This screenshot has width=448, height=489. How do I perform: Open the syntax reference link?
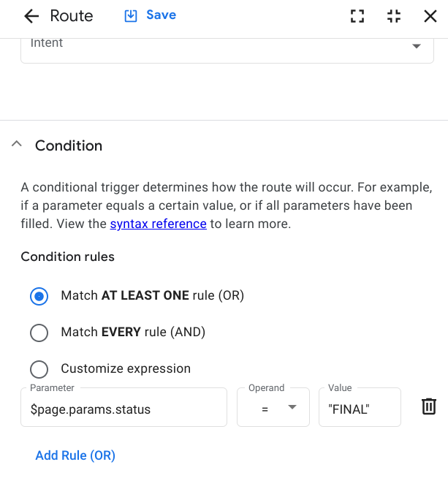158,224
